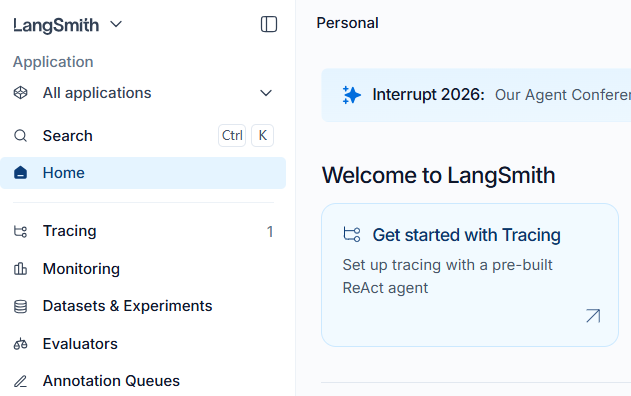Image resolution: width=631 pixels, height=396 pixels.
Task: Click the sparkle icon in the banner
Action: pyautogui.click(x=351, y=95)
